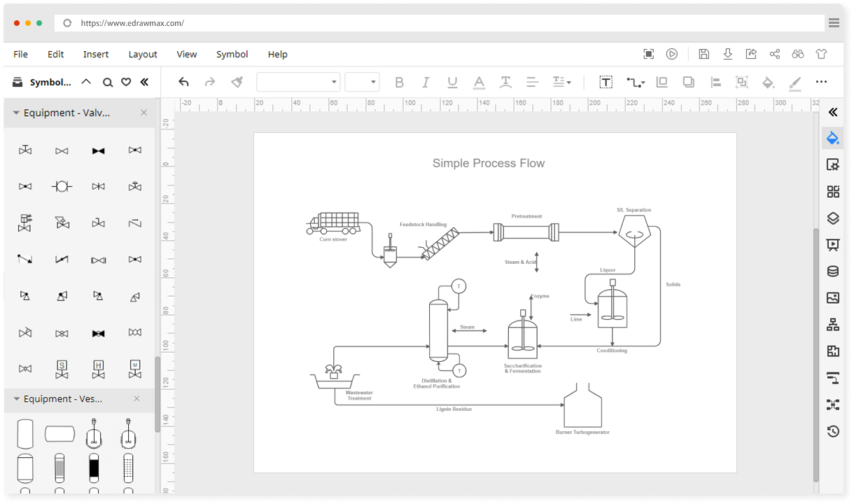Open the font size dropdown
The image size is (854, 504).
coord(362,82)
